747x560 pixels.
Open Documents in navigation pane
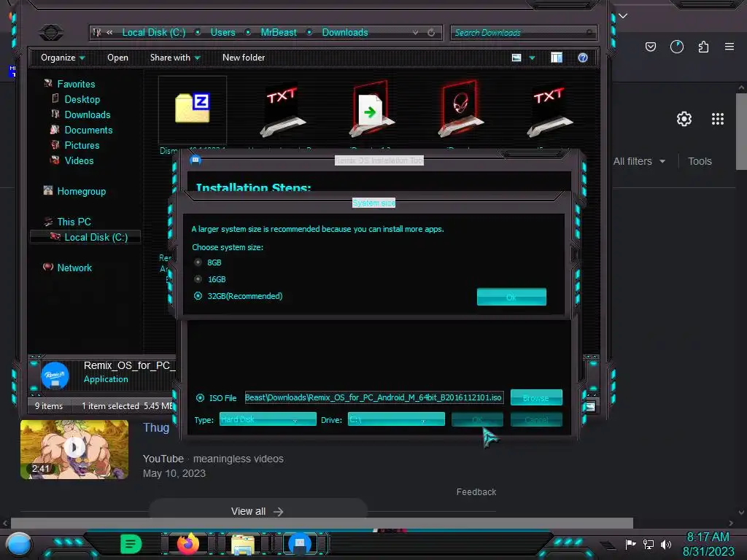88,130
